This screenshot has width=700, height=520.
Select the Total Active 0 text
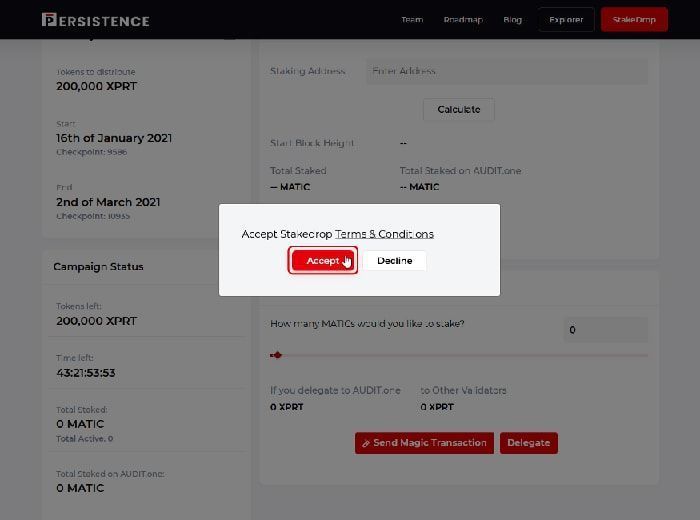(84, 439)
